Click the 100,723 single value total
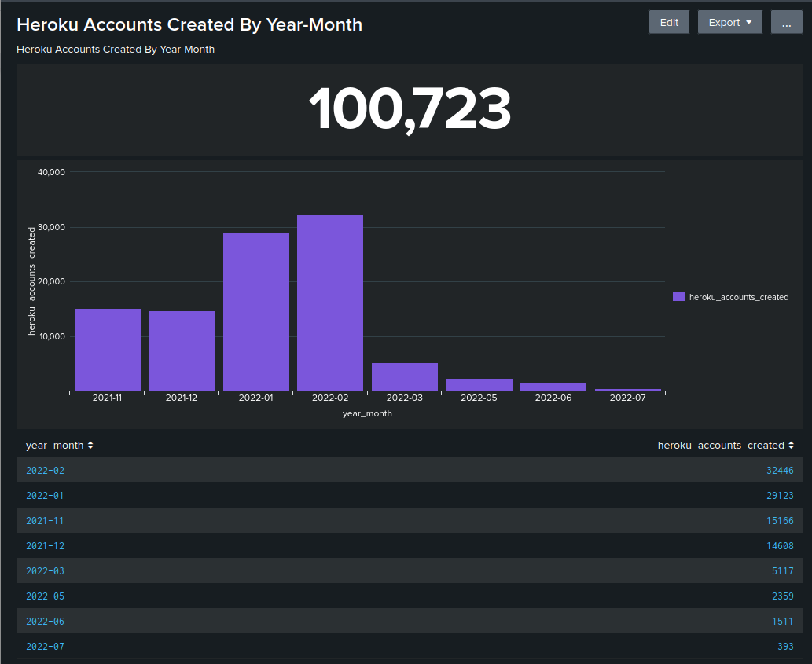 click(410, 109)
